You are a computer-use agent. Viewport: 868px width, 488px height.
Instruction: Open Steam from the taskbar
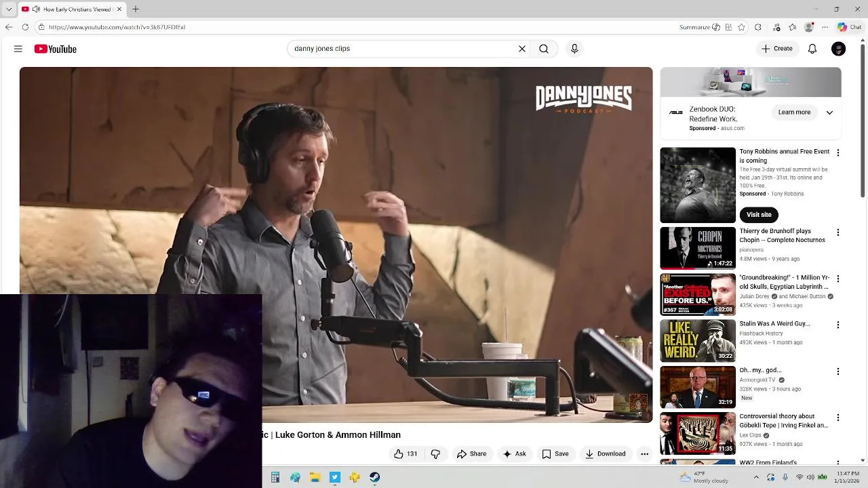[x=374, y=477]
